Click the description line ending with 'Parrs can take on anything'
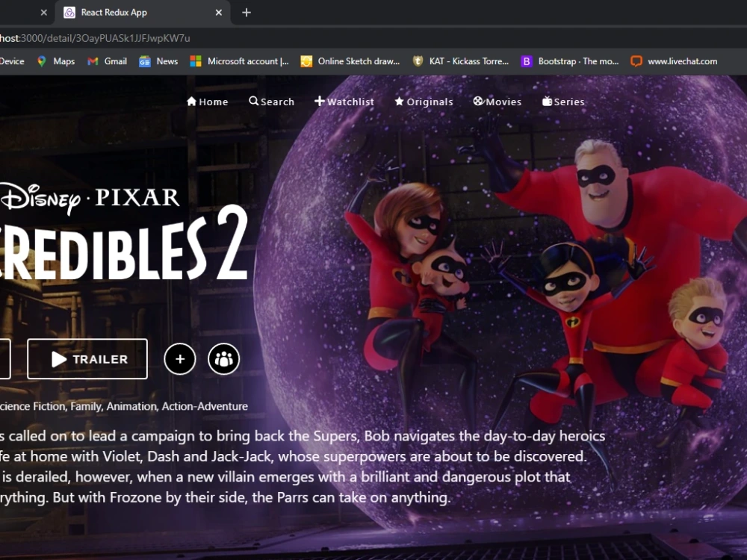Screen dimensions: 747x560 226,497
